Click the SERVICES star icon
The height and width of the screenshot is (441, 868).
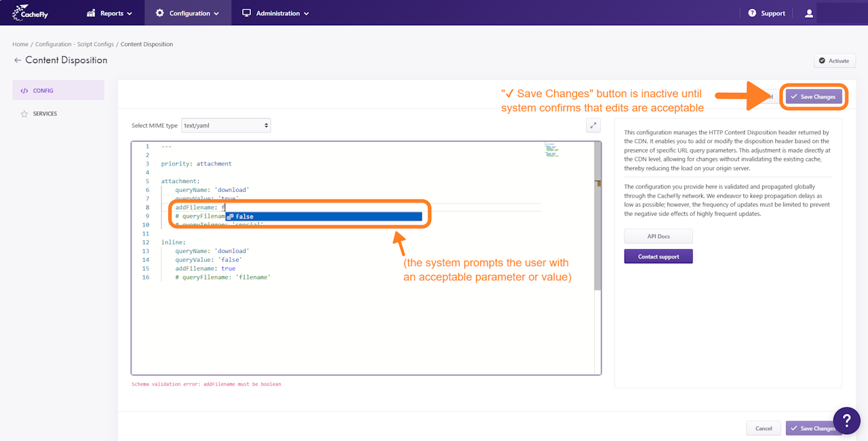pyautogui.click(x=24, y=114)
